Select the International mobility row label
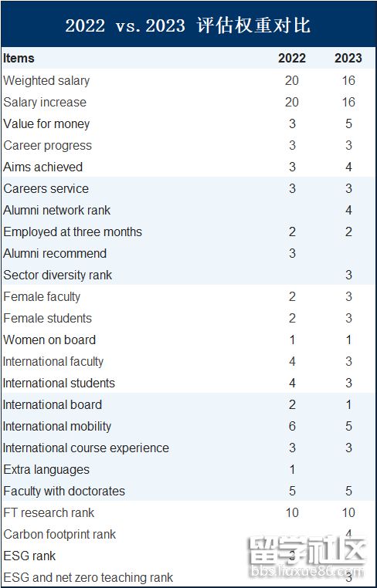The width and height of the screenshot is (377, 588). 57,427
